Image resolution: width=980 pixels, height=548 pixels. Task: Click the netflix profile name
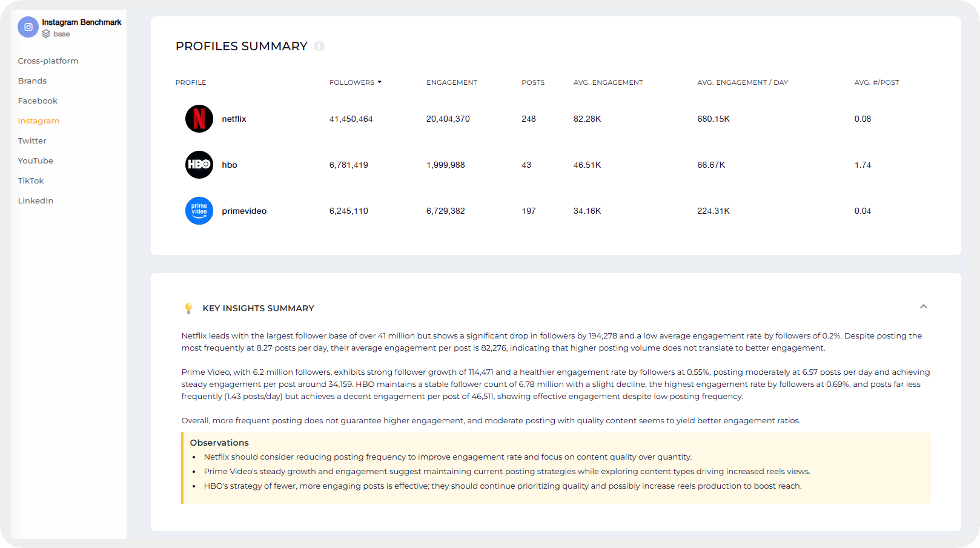pyautogui.click(x=234, y=119)
